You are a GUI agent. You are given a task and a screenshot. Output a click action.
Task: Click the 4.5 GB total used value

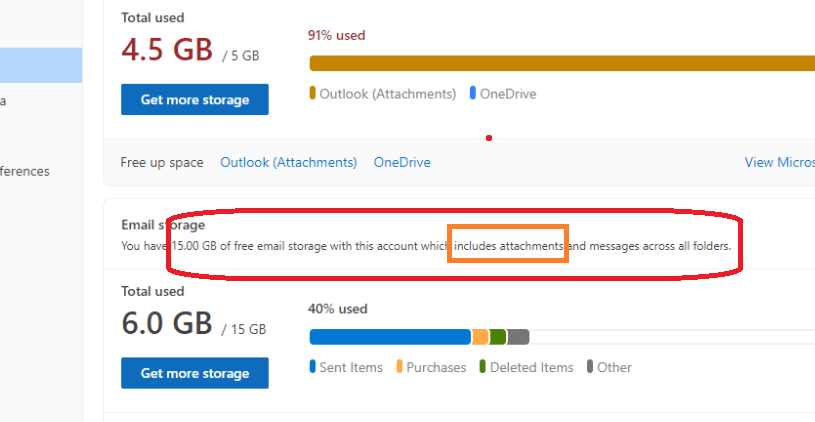(167, 49)
